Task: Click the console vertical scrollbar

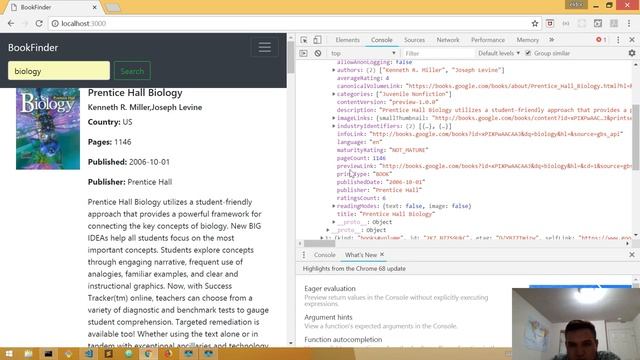Action: point(636,137)
